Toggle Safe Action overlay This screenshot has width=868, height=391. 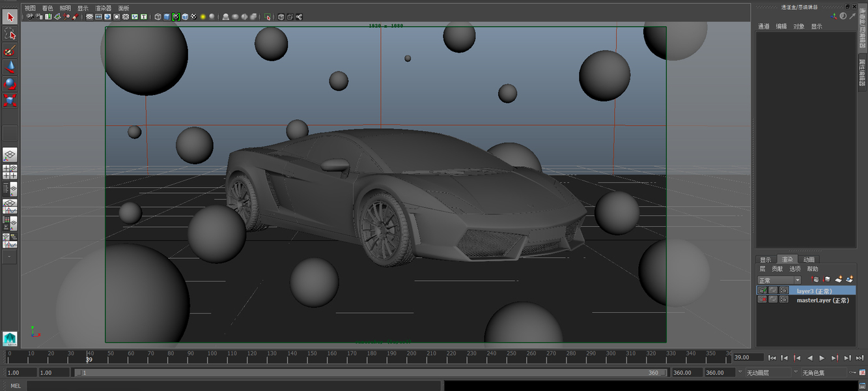[134, 17]
